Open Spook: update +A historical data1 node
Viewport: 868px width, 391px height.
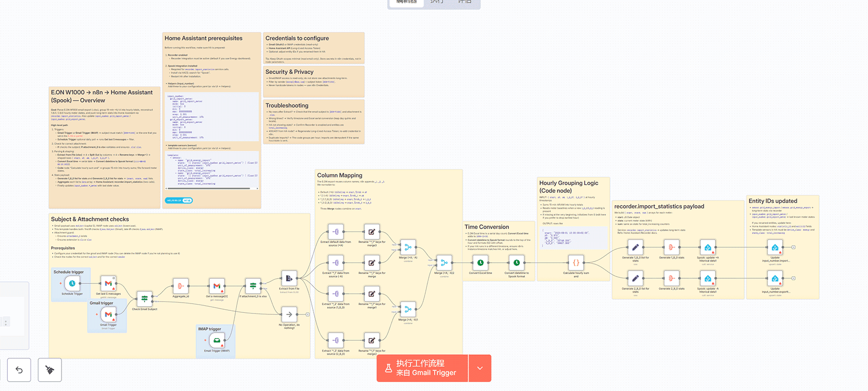[x=707, y=247]
